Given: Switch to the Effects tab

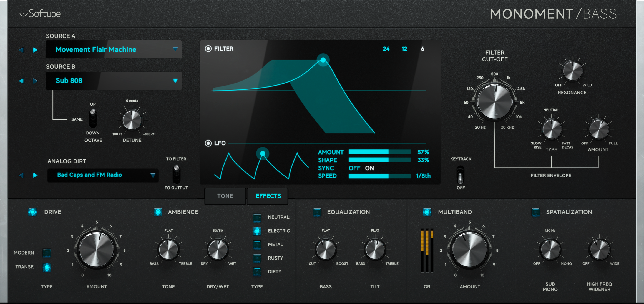Looking at the screenshot, I should [268, 196].
